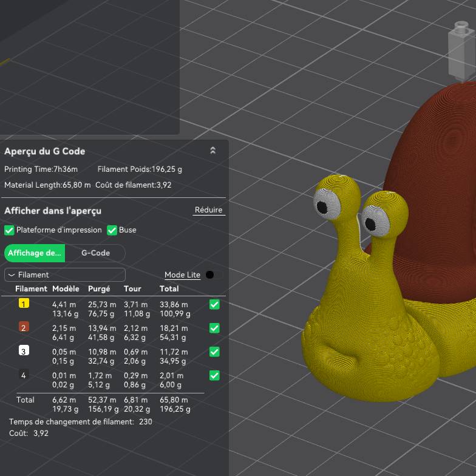Click white filament 3 swatch icon

tap(24, 351)
